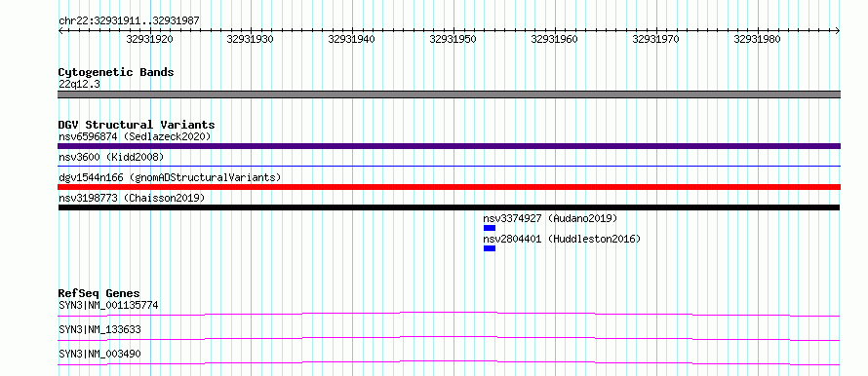Click the ruler position 32931930
Image resolution: width=868 pixels, height=376 pixels.
[251, 39]
